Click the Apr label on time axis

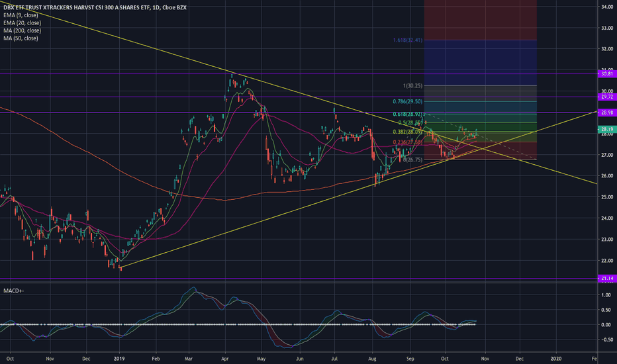pyautogui.click(x=225, y=359)
